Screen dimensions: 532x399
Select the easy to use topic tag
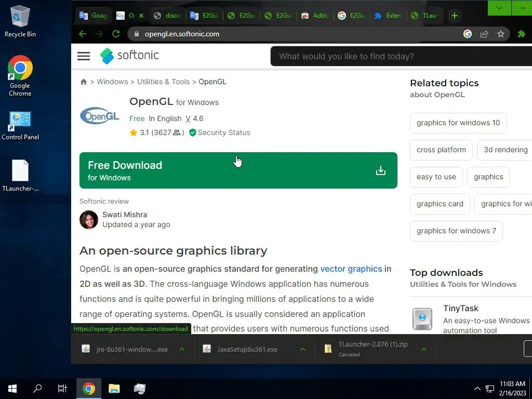coord(436,177)
